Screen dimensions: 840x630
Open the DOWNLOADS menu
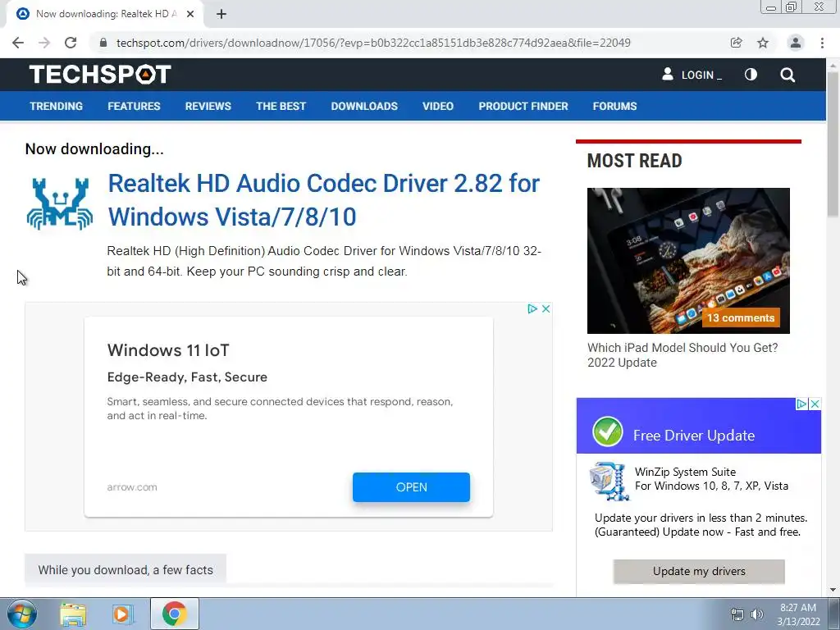(x=364, y=106)
